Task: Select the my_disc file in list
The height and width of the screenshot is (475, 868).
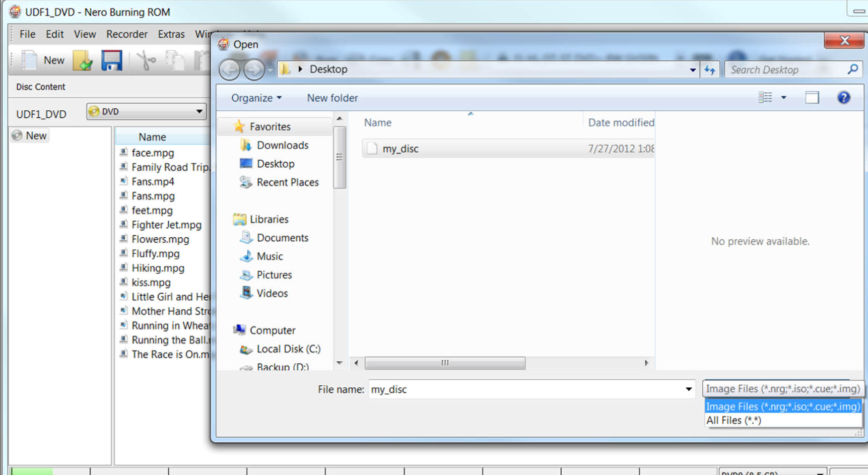Action: pos(400,149)
